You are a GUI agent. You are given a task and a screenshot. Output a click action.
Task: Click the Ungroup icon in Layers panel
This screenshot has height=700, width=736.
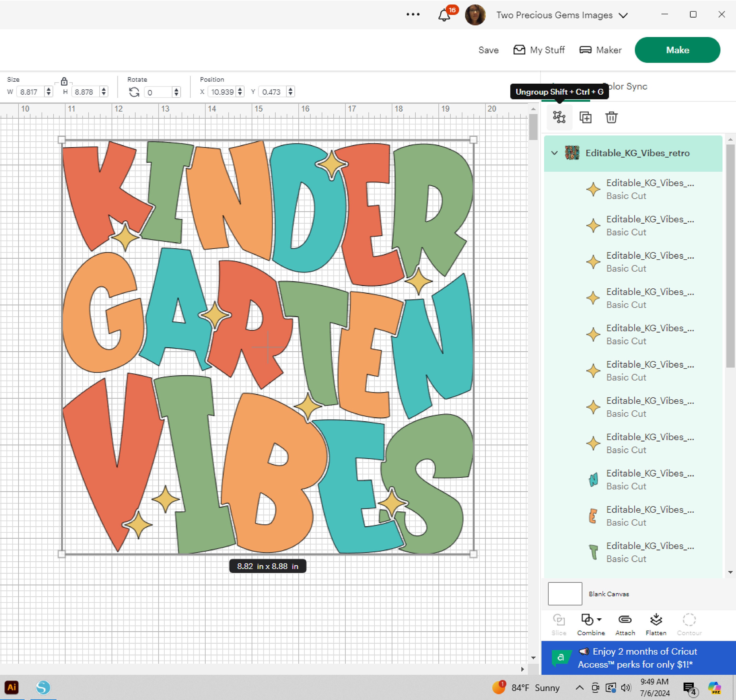pyautogui.click(x=559, y=117)
